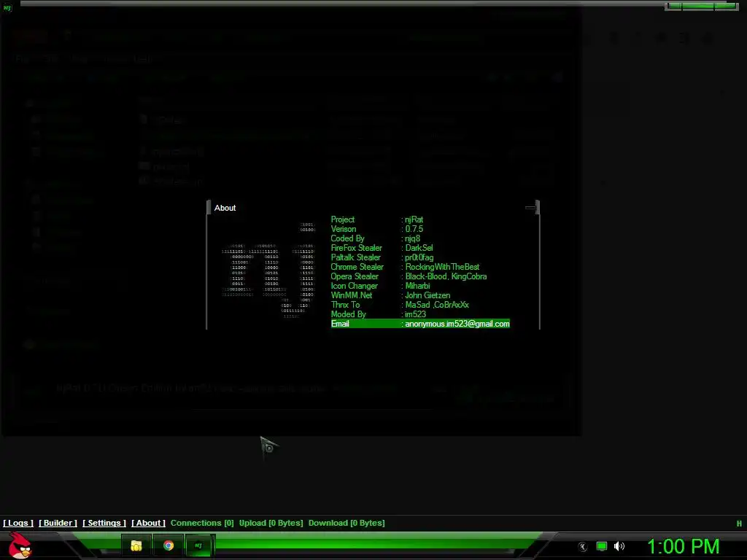This screenshot has height=560, width=747.
Task: Show hidden tray icons arrow
Action: 583,547
